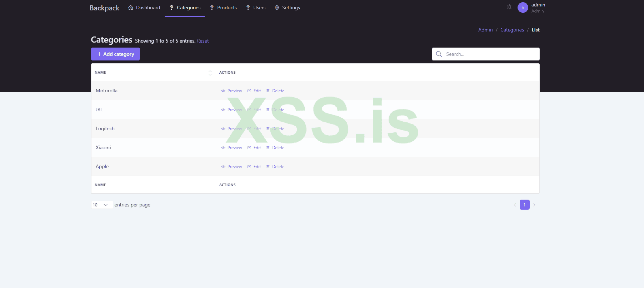The image size is (644, 288).
Task: Click Preview for JBL
Action: click(231, 110)
